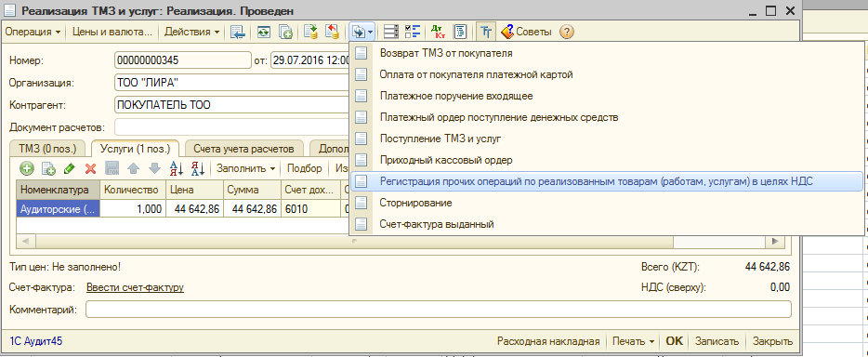Click the date field 29.07.2016
The image size is (868, 357).
click(x=310, y=59)
